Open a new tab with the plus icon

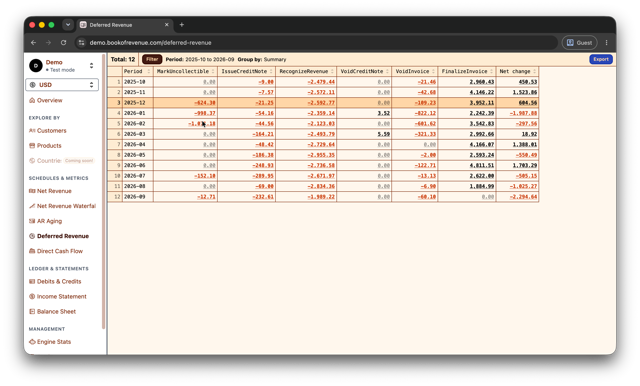tap(182, 24)
